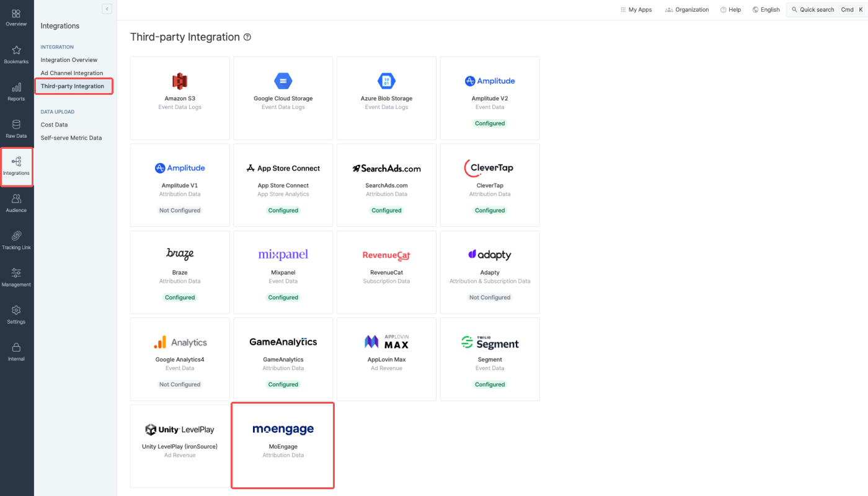Screen dimensions: 868x496
Task: Click Configured badge on CleverTap
Action: pos(490,210)
